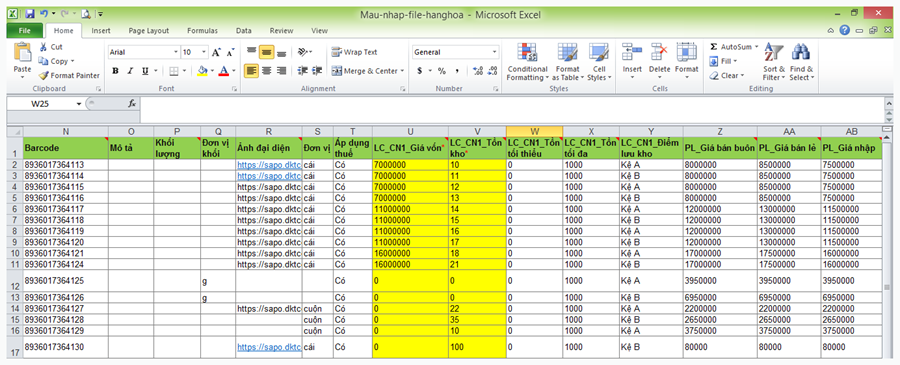Open the File tab

(x=25, y=31)
